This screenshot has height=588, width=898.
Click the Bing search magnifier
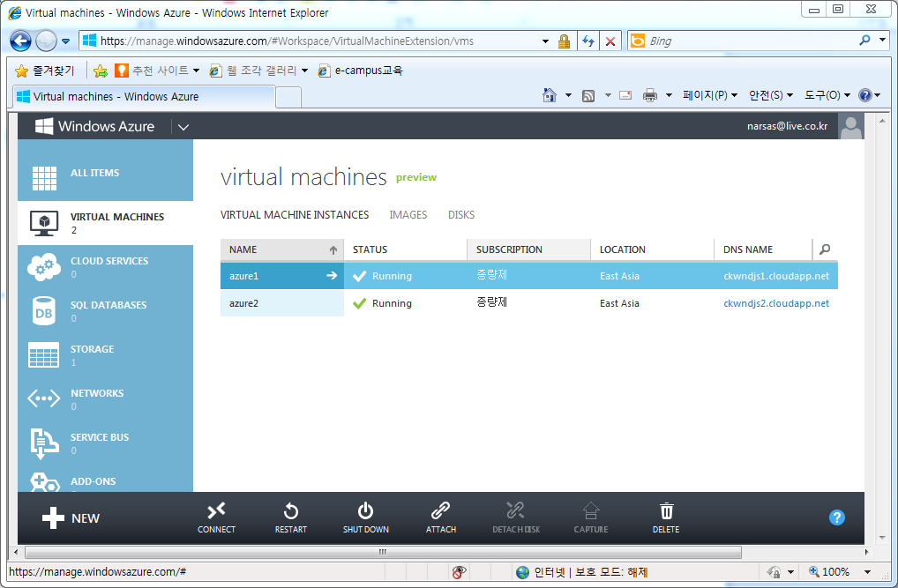pos(864,40)
